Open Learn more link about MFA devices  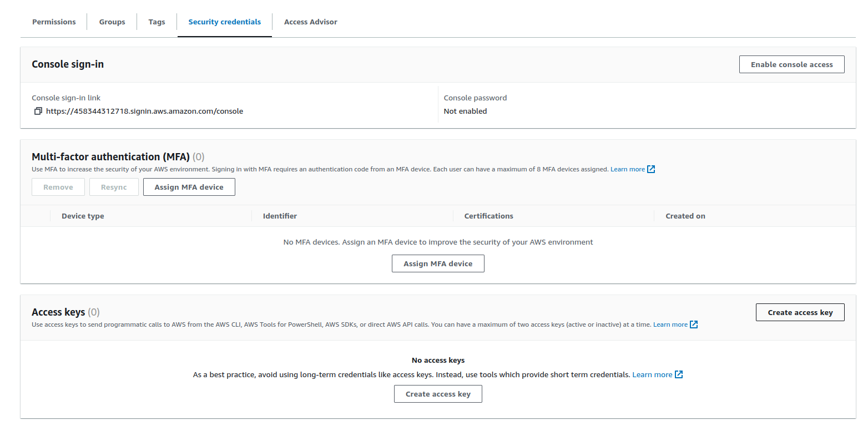click(627, 169)
